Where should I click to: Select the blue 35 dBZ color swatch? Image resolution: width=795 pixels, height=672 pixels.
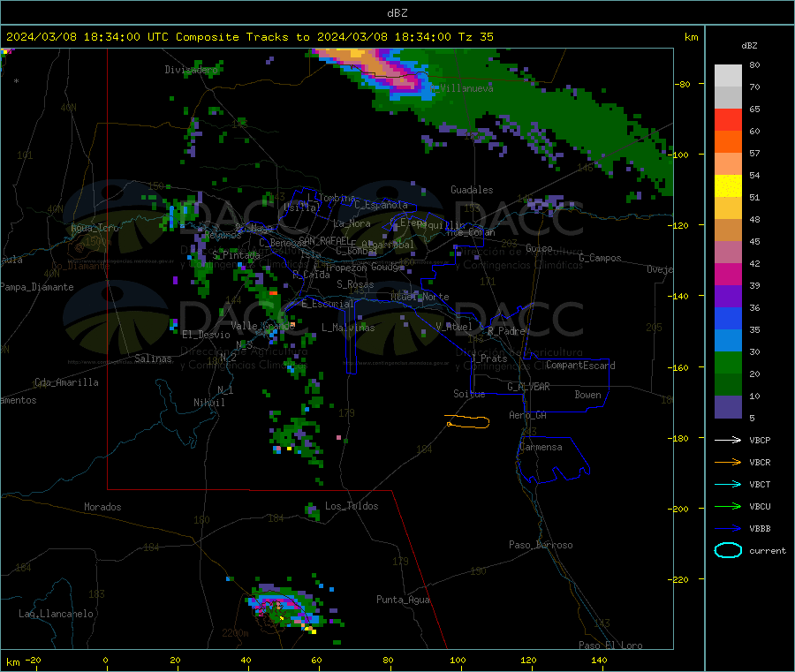(728, 318)
